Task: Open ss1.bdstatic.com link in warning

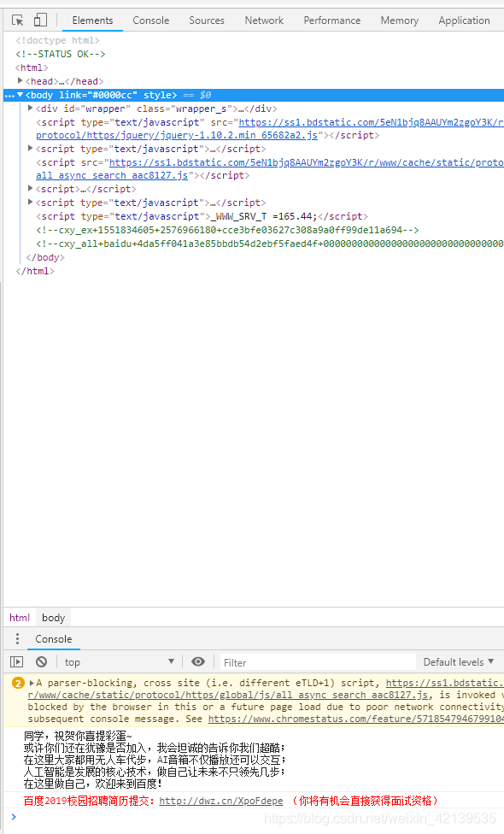Action: (x=444, y=683)
